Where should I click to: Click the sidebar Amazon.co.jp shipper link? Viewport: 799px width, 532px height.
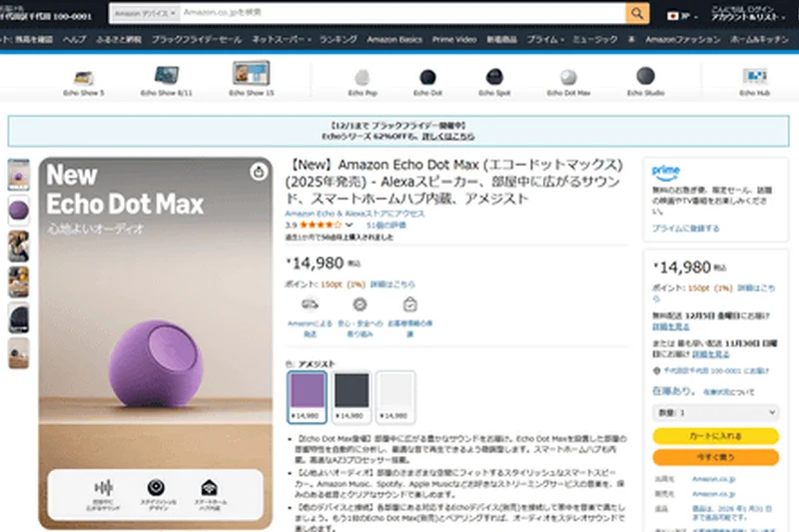(713, 479)
